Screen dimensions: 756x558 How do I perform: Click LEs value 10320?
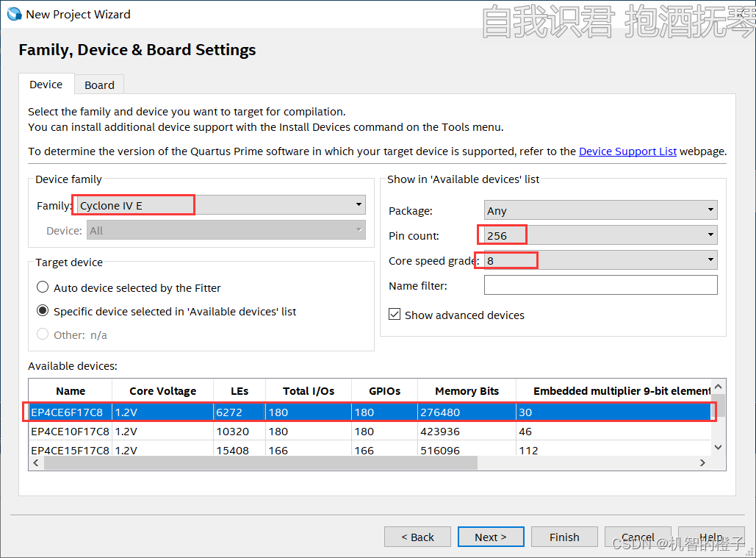click(x=232, y=432)
